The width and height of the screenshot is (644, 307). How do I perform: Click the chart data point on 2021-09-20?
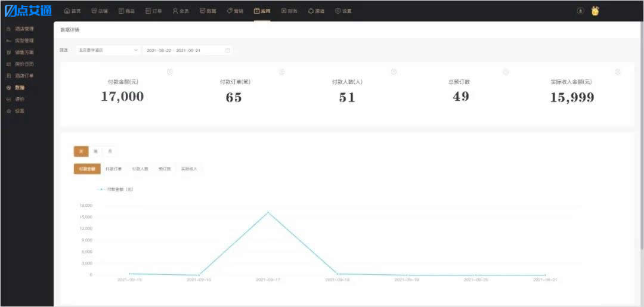pos(476,275)
